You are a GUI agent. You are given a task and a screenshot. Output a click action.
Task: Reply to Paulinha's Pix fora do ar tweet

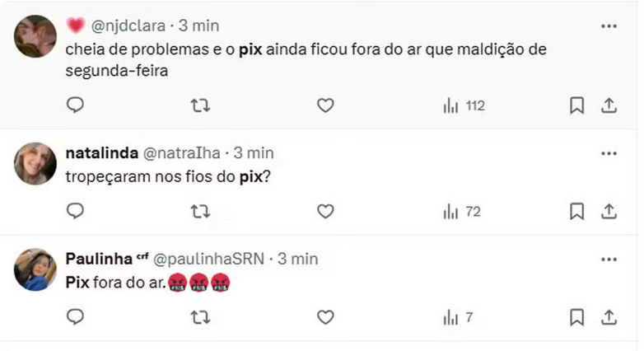tap(75, 316)
